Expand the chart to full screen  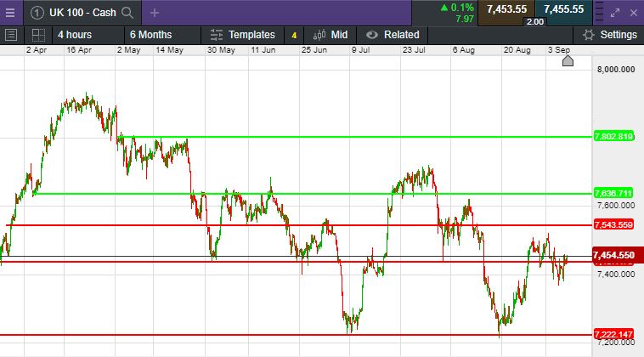(615, 13)
